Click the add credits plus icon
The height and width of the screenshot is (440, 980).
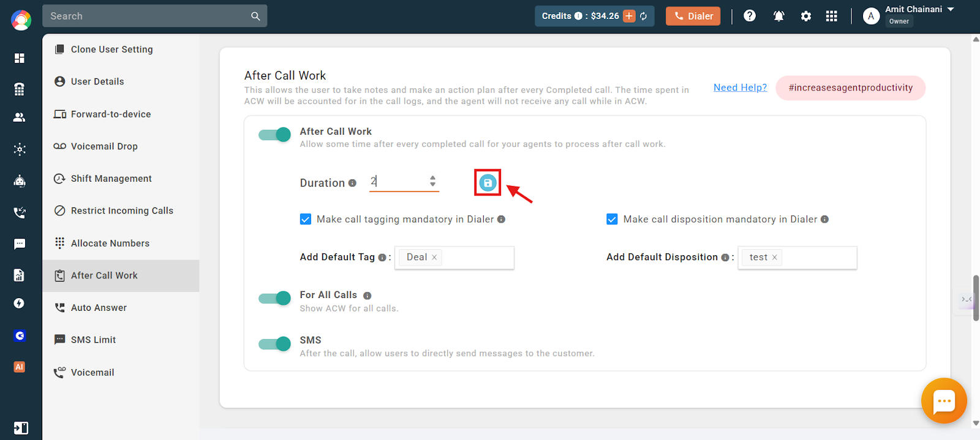point(629,16)
